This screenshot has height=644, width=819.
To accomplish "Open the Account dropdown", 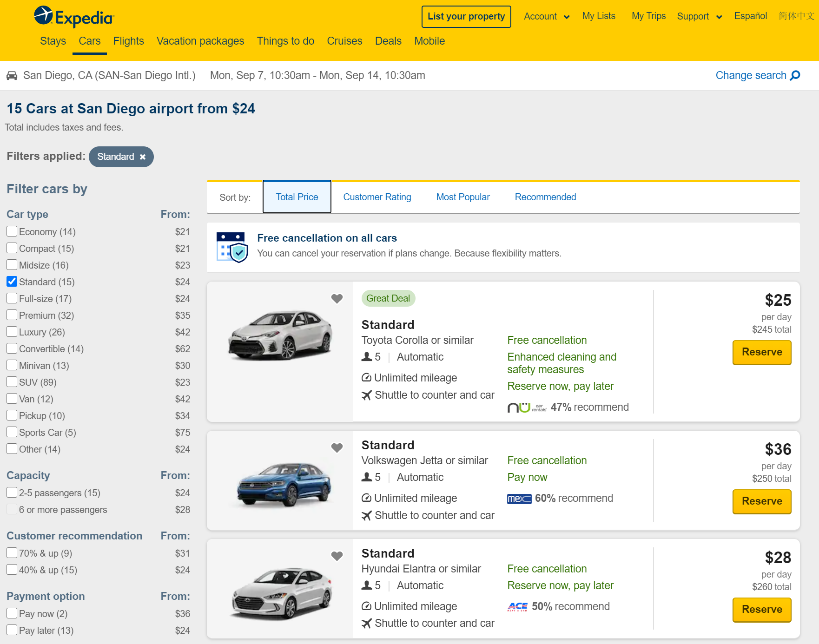I will (546, 16).
